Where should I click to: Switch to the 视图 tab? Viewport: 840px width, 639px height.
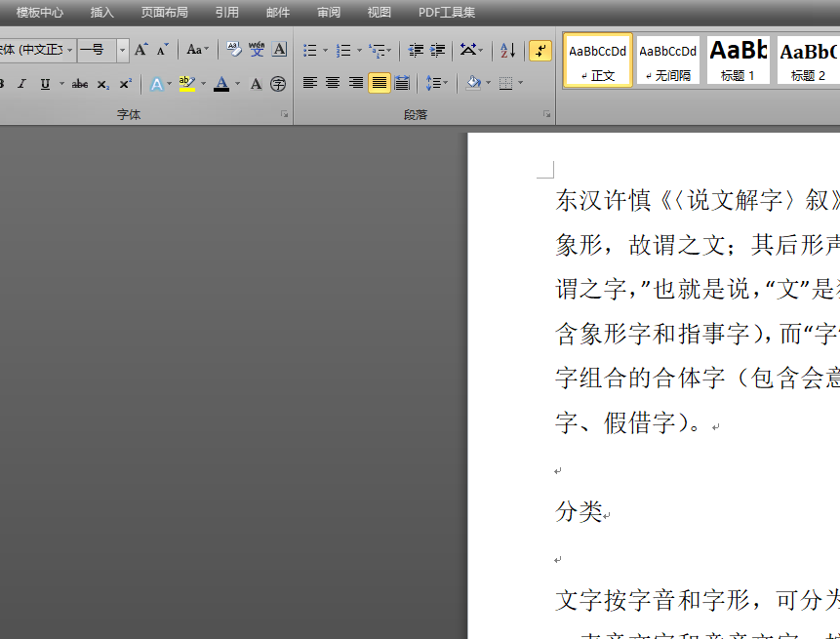379,13
